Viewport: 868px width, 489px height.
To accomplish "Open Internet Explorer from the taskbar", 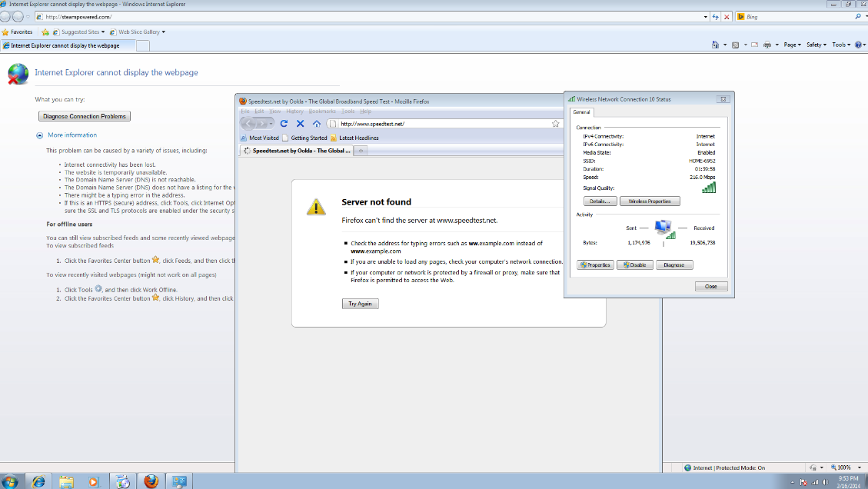I will click(x=38, y=481).
